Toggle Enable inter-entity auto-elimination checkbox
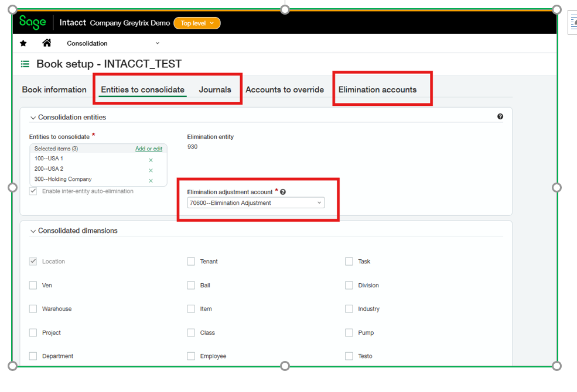577x392 pixels. point(33,191)
